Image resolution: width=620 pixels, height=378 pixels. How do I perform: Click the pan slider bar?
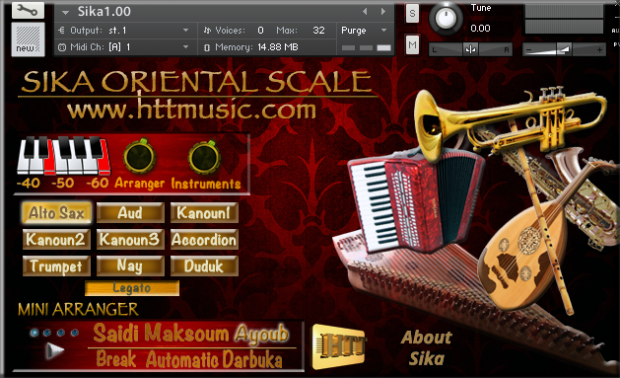[x=471, y=50]
